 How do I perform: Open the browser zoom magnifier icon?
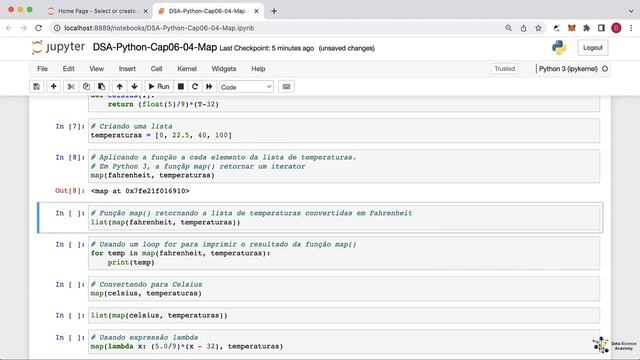tap(508, 28)
